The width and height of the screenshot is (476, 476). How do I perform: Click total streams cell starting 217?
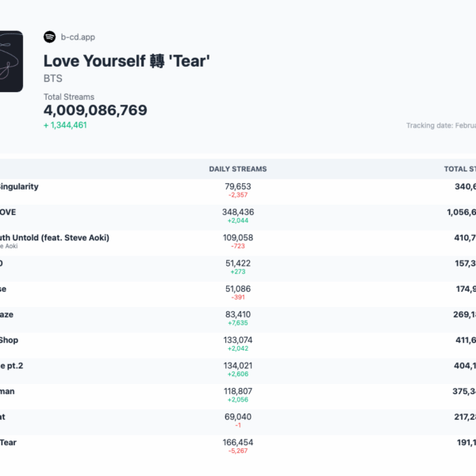point(465,416)
